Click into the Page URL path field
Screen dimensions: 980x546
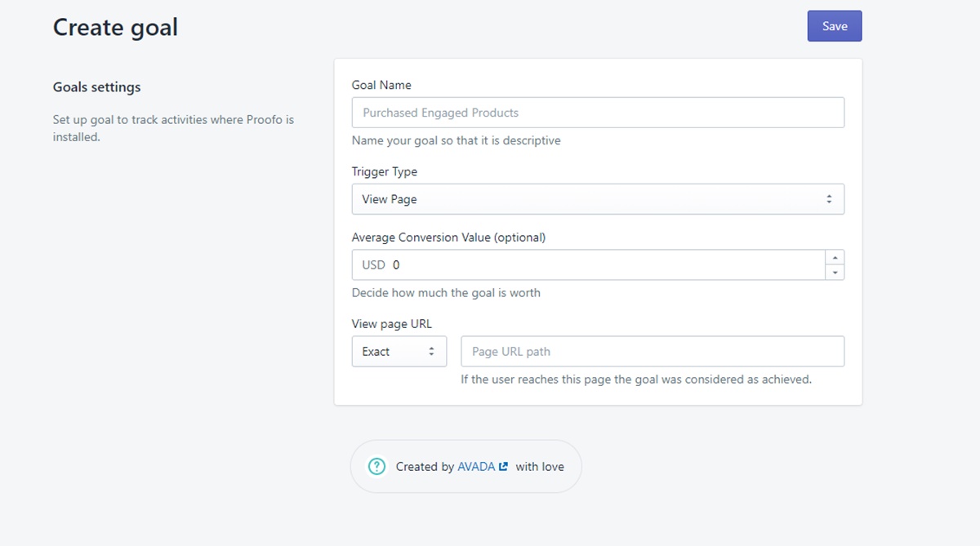(x=652, y=352)
